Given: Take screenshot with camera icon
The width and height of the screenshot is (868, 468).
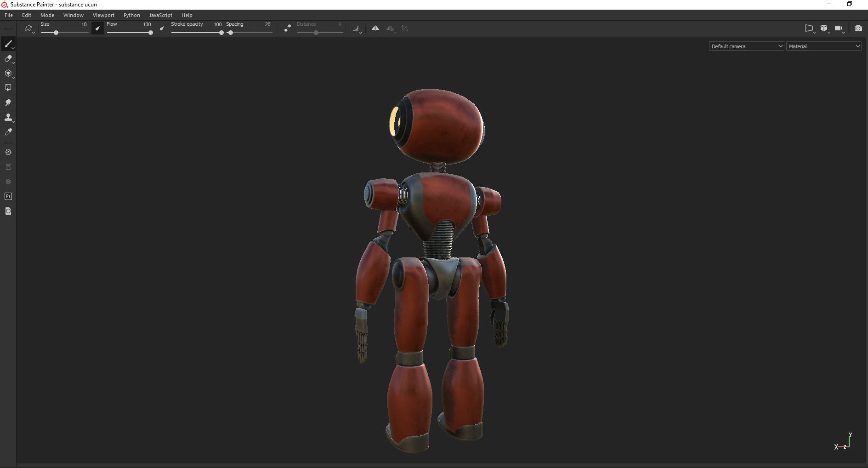Looking at the screenshot, I should [858, 29].
